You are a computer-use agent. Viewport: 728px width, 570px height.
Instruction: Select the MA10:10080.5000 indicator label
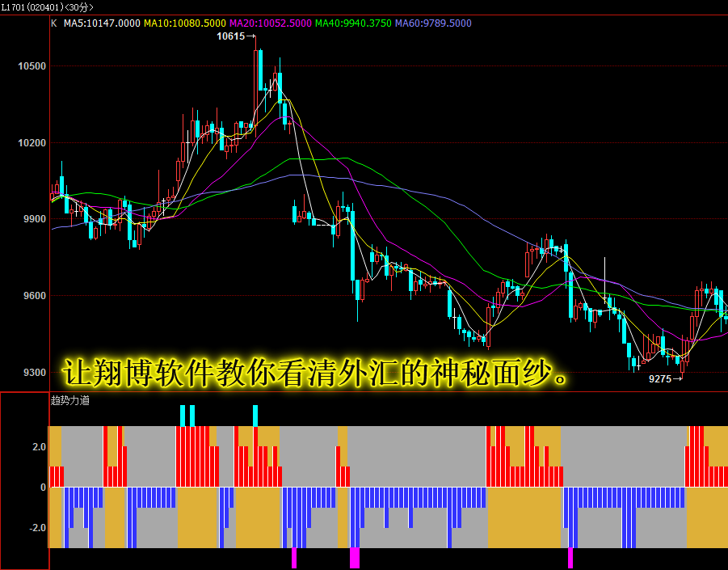point(185,23)
